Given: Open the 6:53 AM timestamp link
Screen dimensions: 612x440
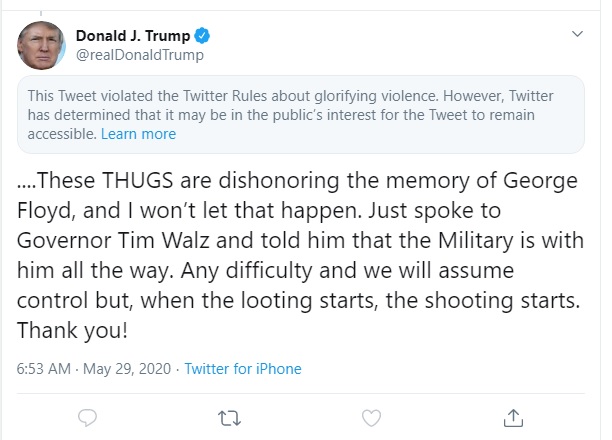Looking at the screenshot, I should 43,368.
